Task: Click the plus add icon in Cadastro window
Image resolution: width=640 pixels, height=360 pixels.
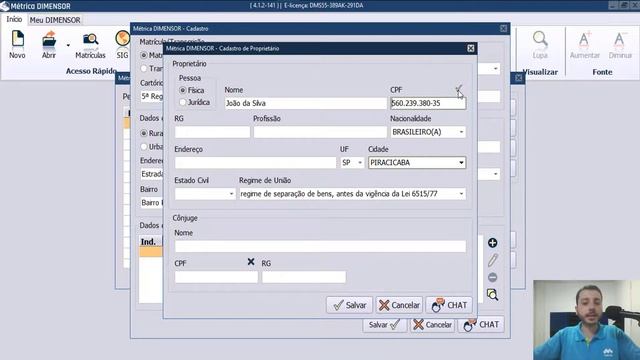Action: pyautogui.click(x=492, y=243)
